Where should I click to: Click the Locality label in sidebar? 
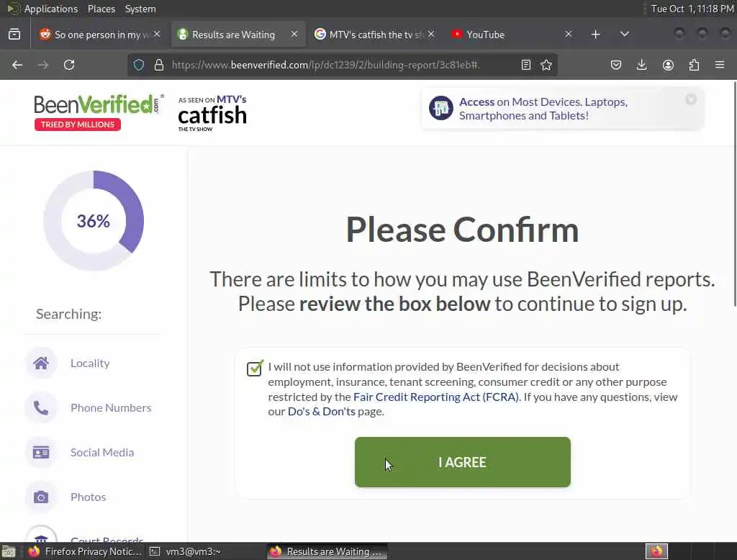point(90,363)
